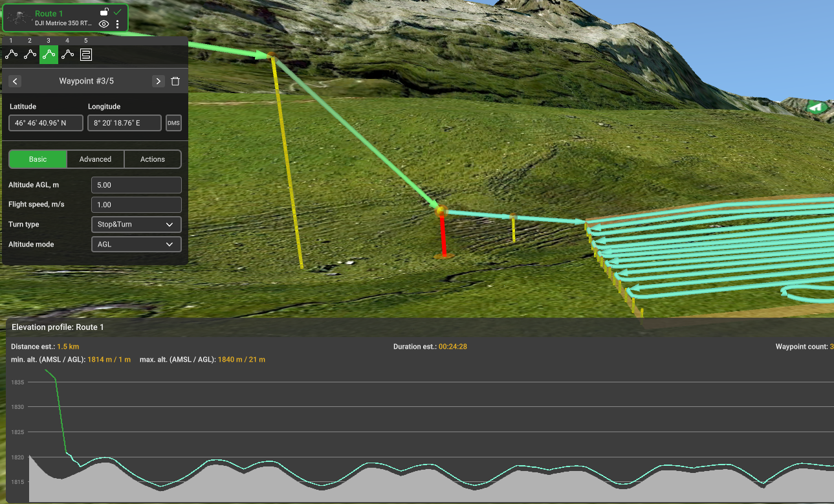
Task: Toggle DMS coordinate format
Action: [x=173, y=123]
